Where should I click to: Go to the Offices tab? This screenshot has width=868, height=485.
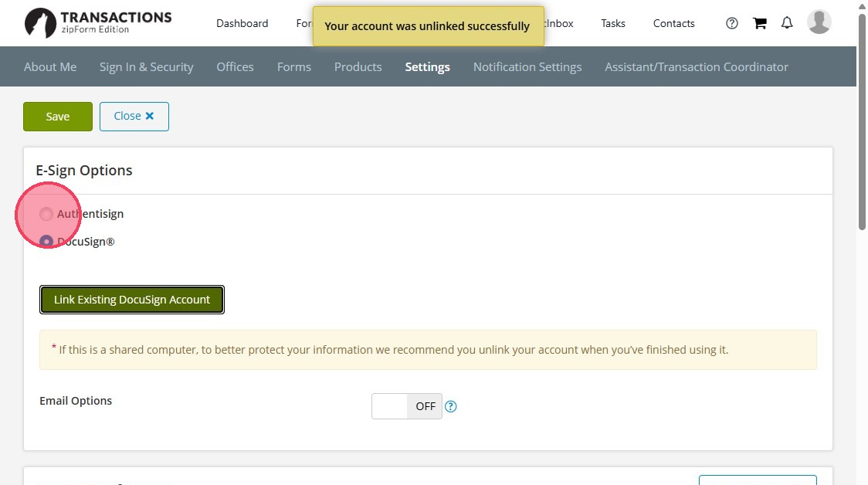[236, 67]
